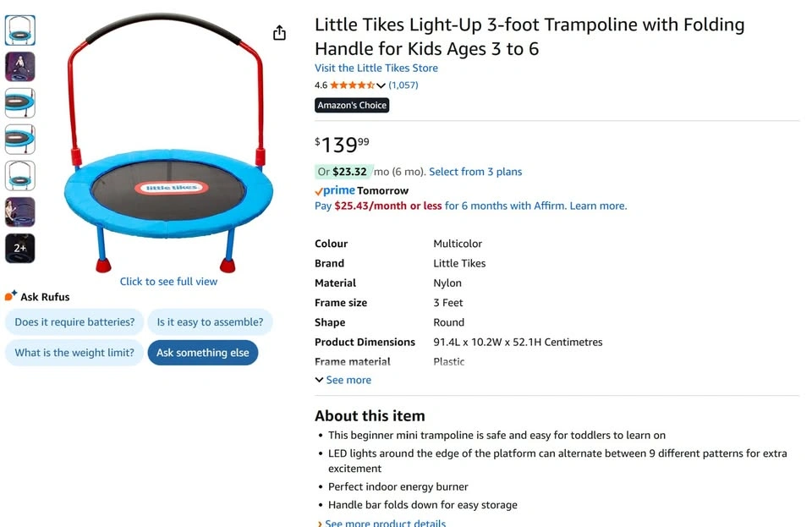Image resolution: width=812 pixels, height=527 pixels.
Task: Click to see full view of image
Action: [169, 282]
